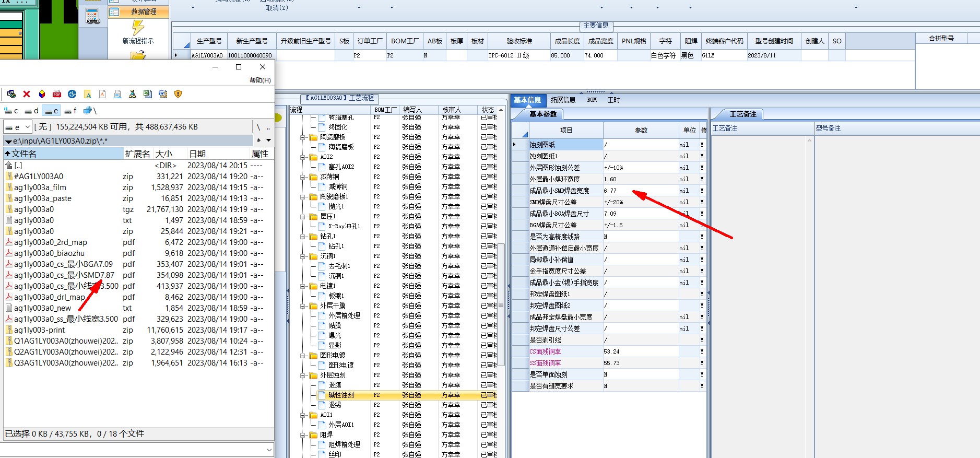The image size is (980, 458).
Task: Click the yellow shield warning icon
Action: coord(178,94)
